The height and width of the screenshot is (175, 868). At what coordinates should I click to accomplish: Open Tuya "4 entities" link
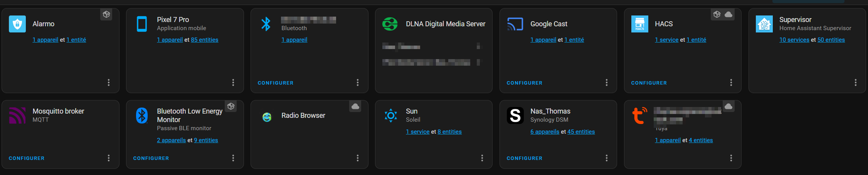pos(701,140)
